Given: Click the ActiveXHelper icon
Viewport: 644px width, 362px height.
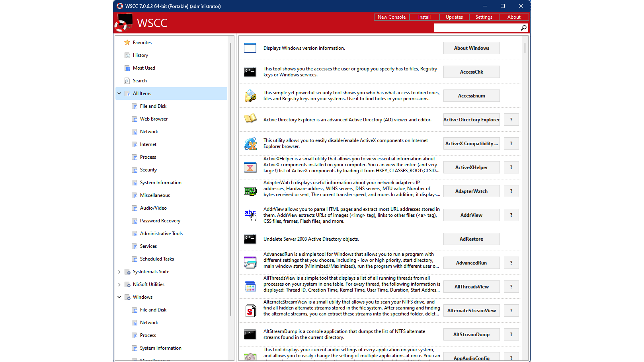Looking at the screenshot, I should click(x=250, y=167).
